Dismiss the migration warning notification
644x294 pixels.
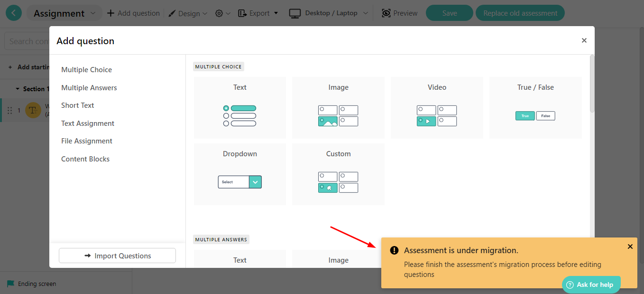[x=630, y=247]
